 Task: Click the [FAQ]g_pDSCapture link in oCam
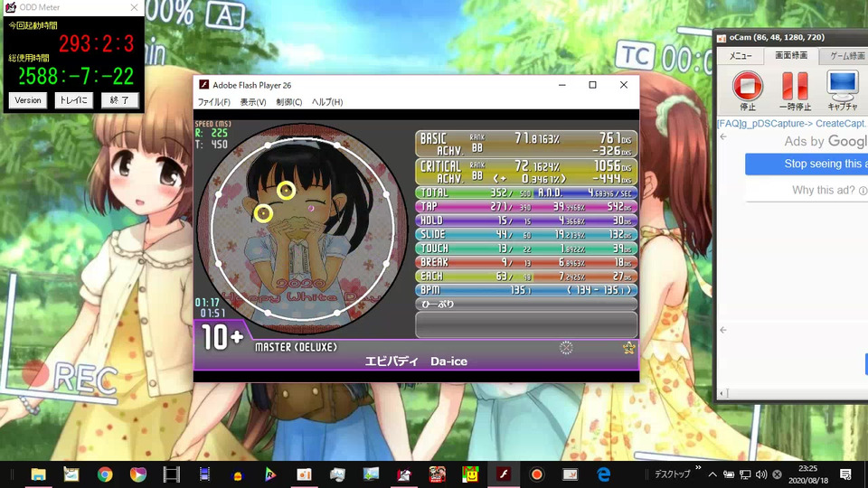(x=791, y=124)
